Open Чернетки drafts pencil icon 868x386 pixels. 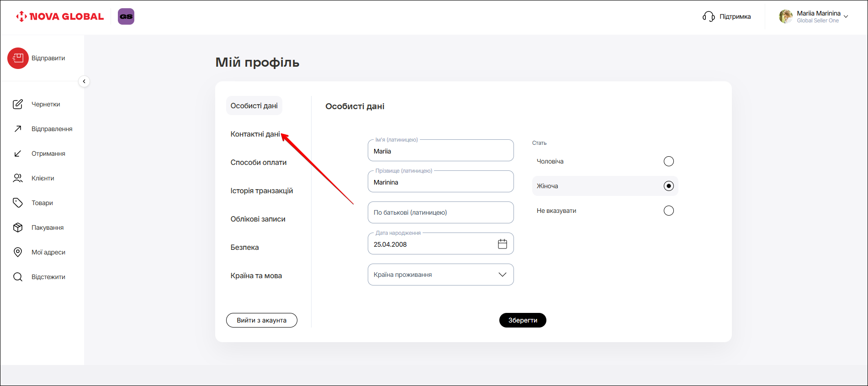click(x=18, y=104)
